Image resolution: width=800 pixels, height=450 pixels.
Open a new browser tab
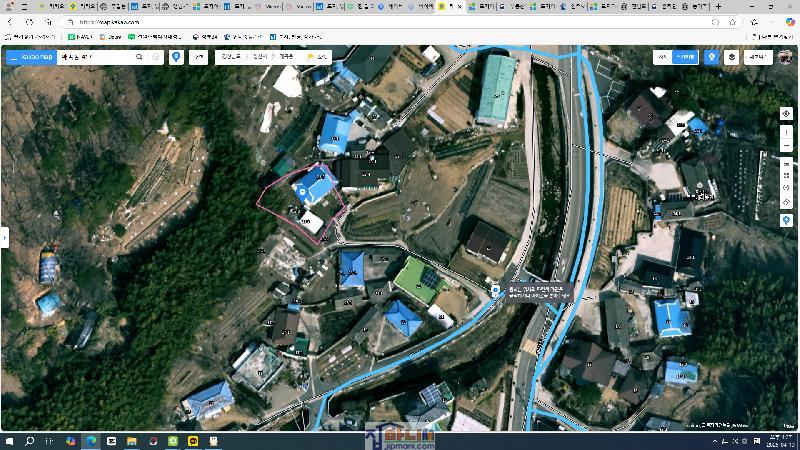coord(718,6)
